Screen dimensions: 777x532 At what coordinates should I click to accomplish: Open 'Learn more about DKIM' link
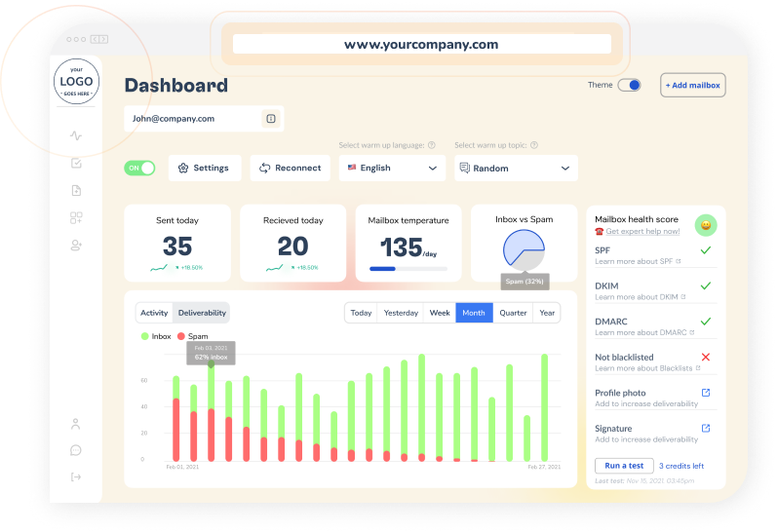click(x=641, y=297)
